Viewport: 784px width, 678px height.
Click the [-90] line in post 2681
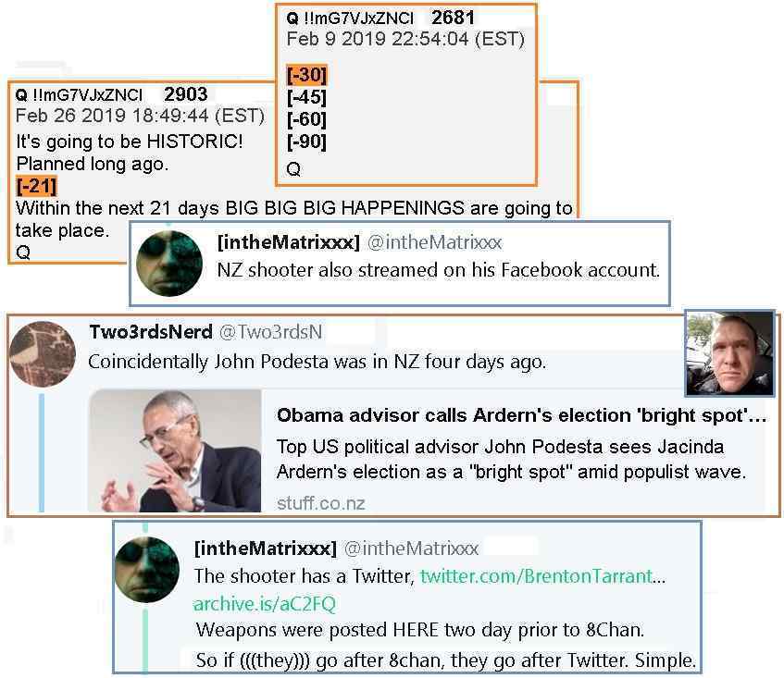(306, 142)
